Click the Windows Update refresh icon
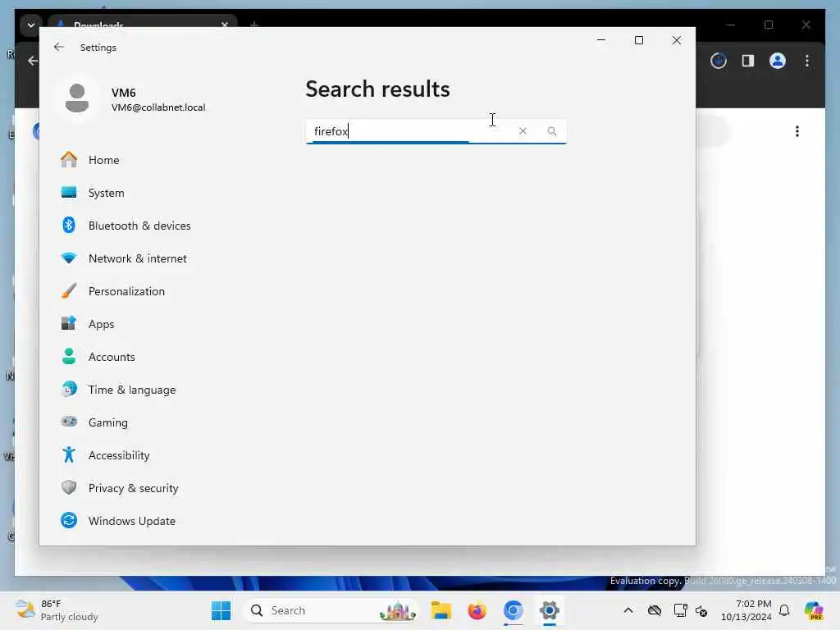Image resolution: width=840 pixels, height=630 pixels. [x=69, y=520]
